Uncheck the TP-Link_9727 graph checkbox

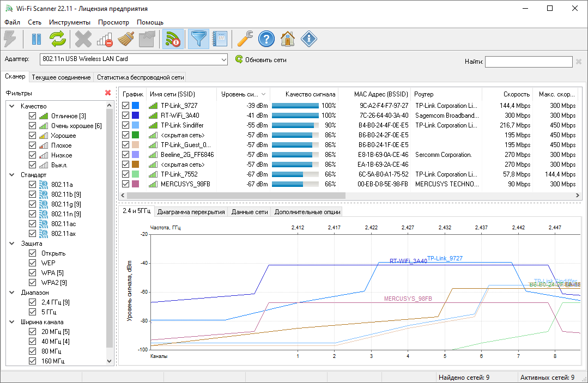pyautogui.click(x=126, y=106)
